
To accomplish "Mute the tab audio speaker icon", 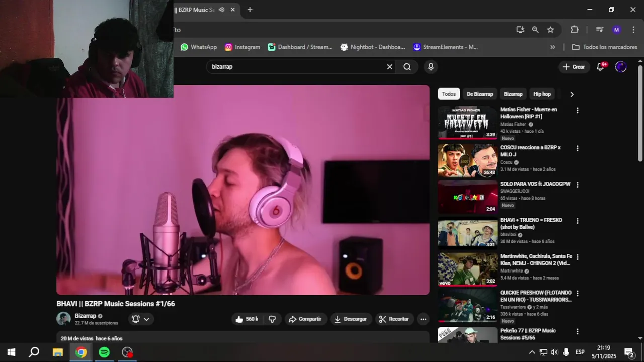I will [221, 10].
